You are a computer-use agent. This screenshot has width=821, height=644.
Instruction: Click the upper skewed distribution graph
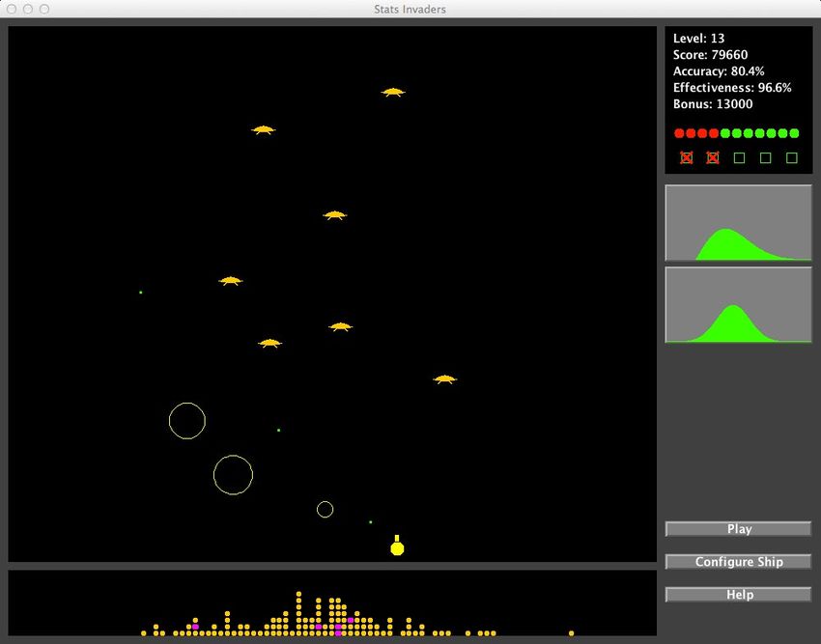(738, 223)
